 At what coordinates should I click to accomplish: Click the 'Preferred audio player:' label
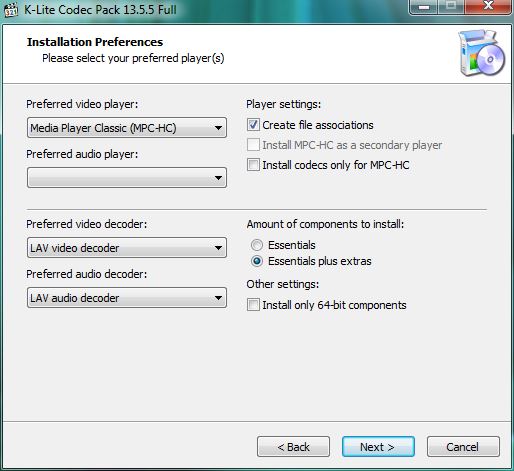click(82, 154)
